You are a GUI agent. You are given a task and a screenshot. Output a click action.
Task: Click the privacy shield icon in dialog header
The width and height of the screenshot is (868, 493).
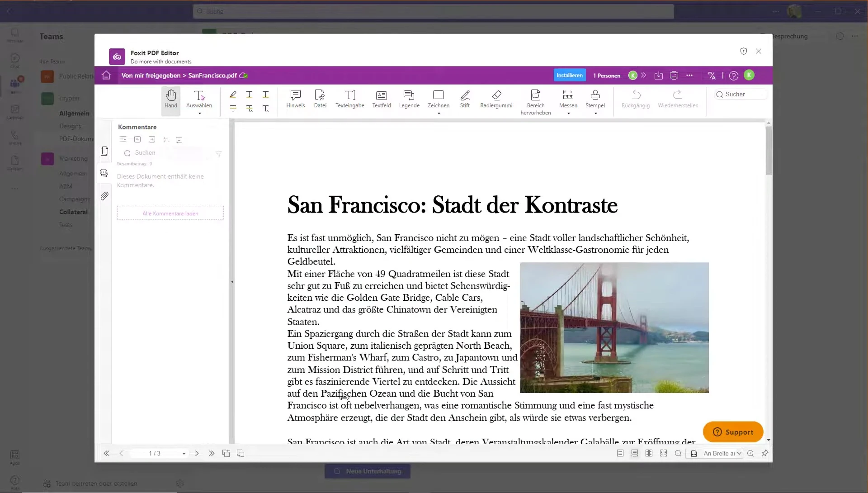click(744, 51)
